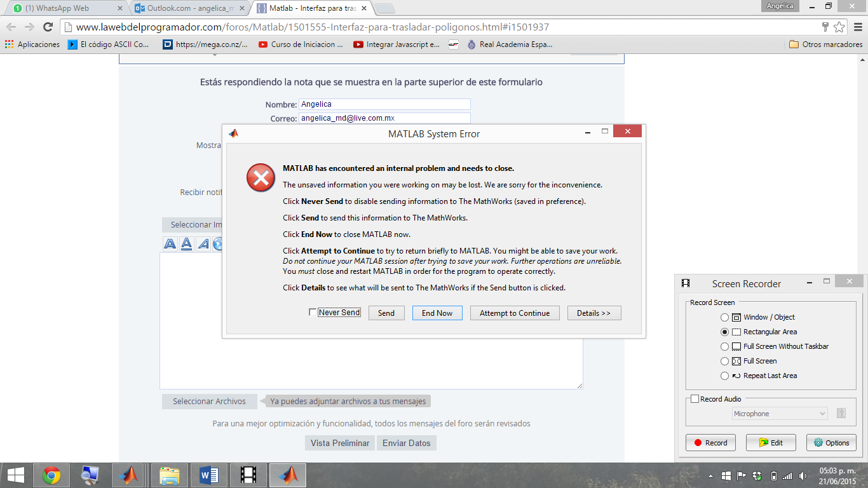Bookmark this page with the star icon

click(x=839, y=27)
